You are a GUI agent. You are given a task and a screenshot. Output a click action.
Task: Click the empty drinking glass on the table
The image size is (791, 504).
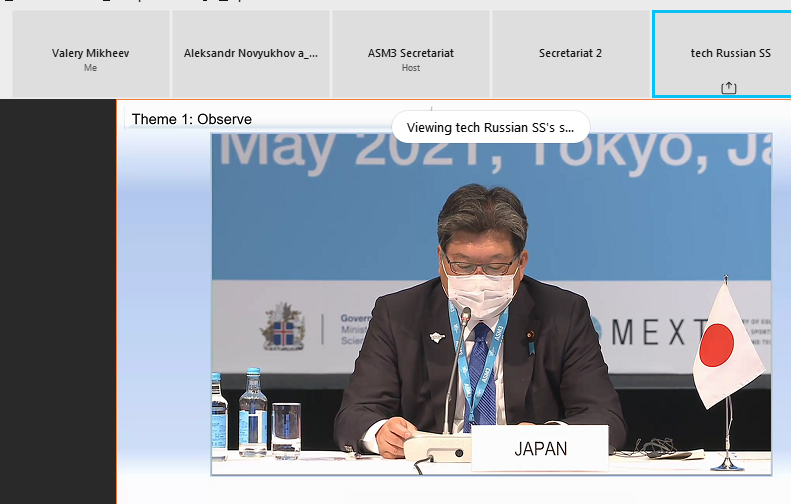coord(286,430)
